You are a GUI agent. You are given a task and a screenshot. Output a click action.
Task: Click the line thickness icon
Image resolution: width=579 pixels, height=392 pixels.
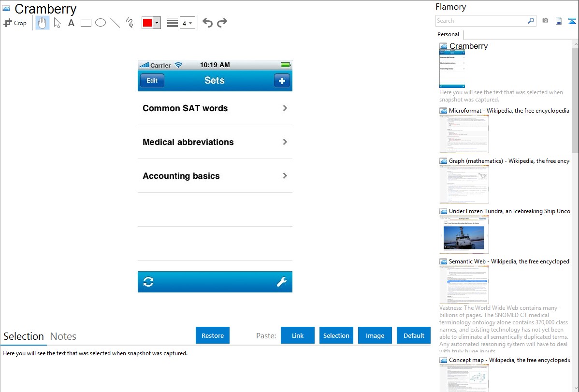(x=173, y=23)
